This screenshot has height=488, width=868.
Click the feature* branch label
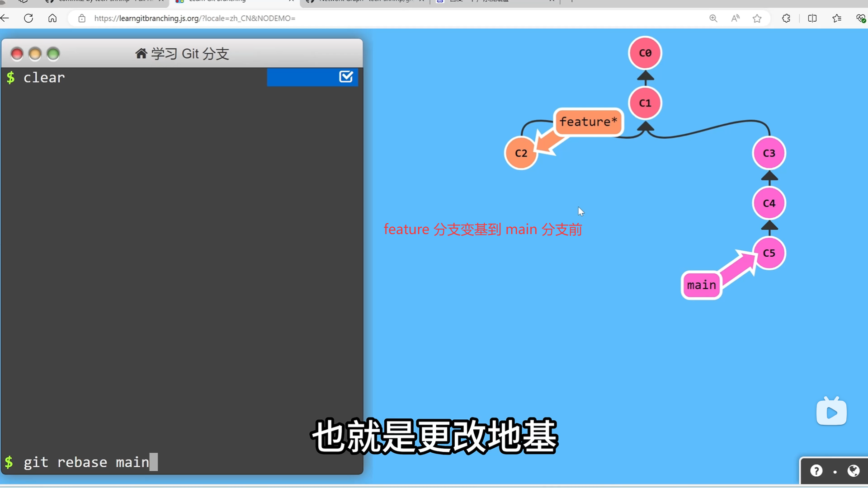(x=588, y=122)
